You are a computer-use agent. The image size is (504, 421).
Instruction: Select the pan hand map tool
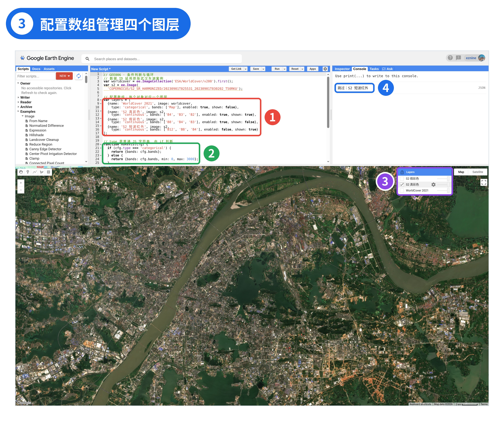pos(21,172)
